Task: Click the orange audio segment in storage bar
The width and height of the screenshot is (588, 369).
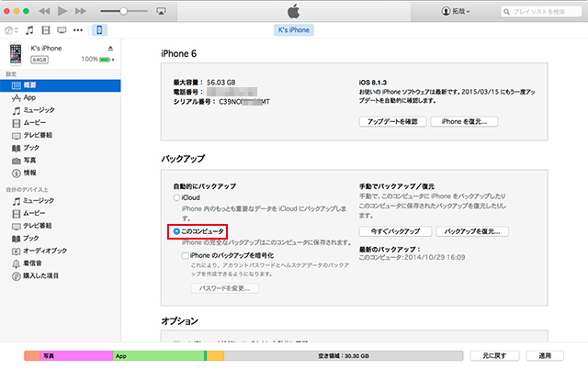Action: pos(33,356)
